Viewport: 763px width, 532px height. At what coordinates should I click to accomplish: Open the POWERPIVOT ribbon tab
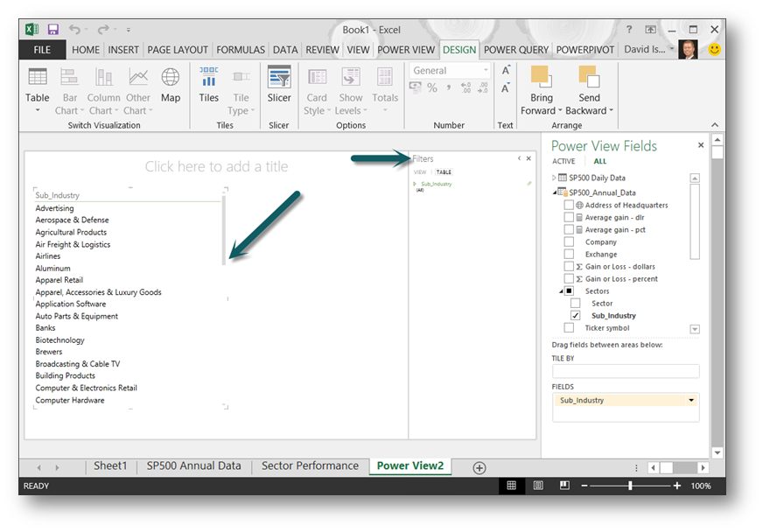tap(584, 50)
